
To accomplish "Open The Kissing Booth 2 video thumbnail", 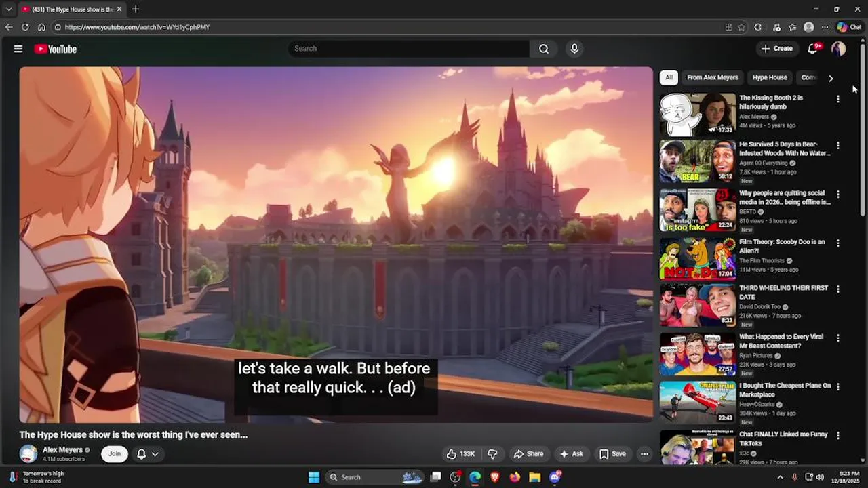I will [x=698, y=115].
